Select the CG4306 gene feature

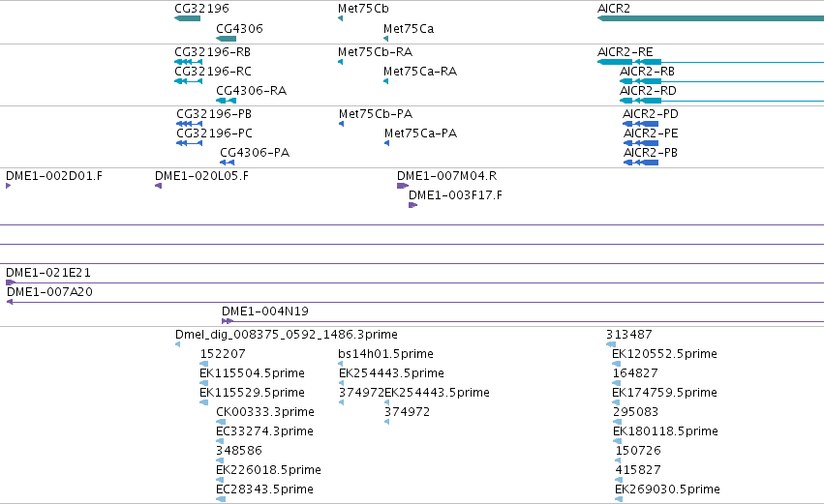227,39
